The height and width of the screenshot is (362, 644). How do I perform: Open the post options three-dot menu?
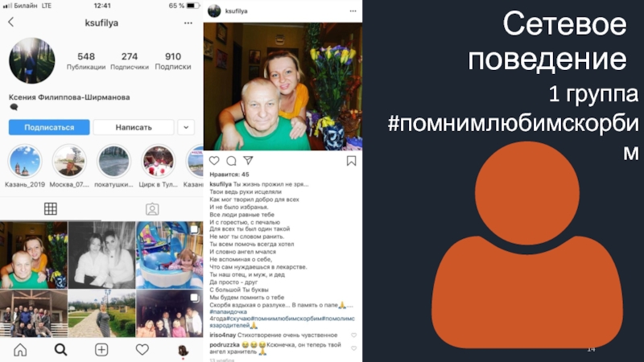pyautogui.click(x=353, y=11)
